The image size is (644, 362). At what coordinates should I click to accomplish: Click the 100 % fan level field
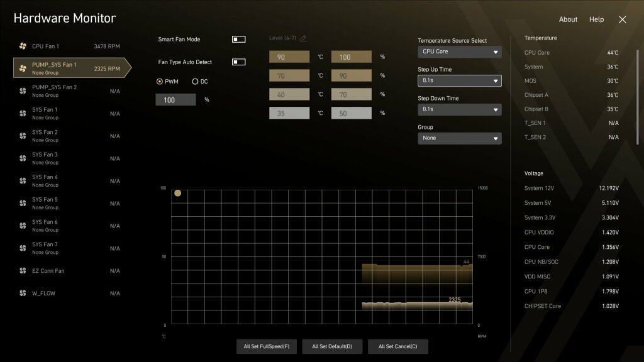pyautogui.click(x=351, y=57)
